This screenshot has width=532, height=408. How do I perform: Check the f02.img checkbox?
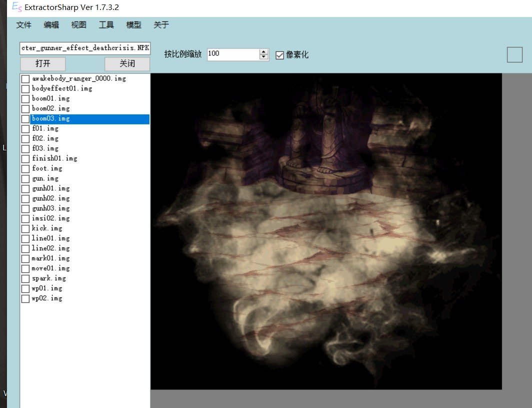(25, 139)
